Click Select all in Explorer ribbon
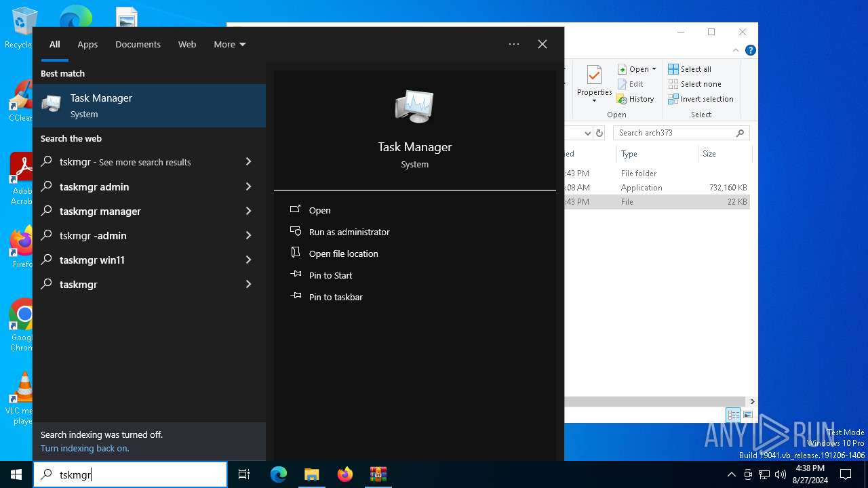Screen dimensions: 868x488 coord(690,69)
